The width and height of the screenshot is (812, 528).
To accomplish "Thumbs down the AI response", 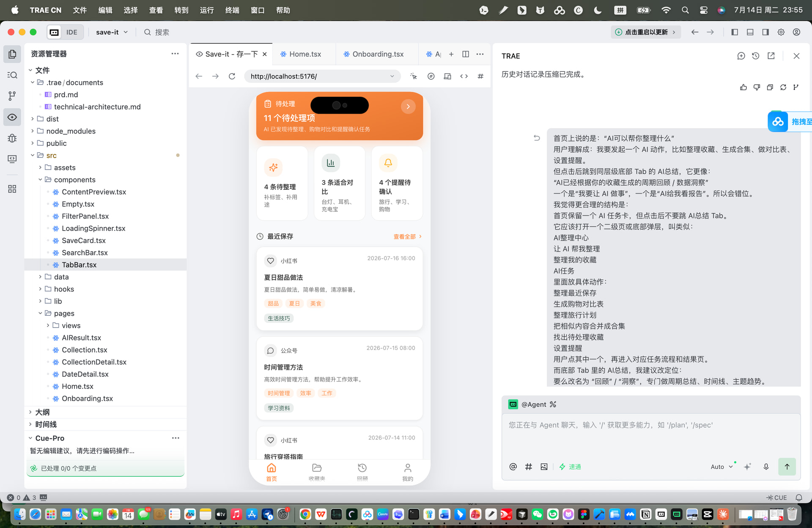I will pos(757,87).
